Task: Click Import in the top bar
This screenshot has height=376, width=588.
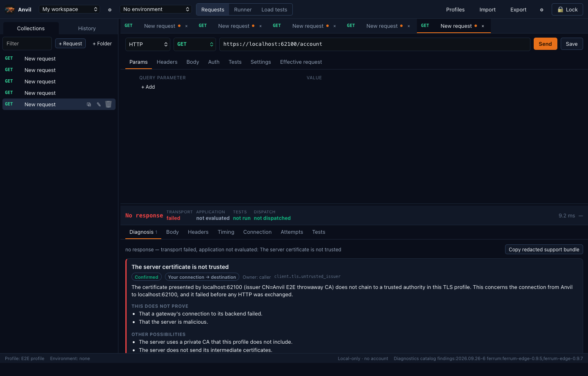Action: [488, 10]
